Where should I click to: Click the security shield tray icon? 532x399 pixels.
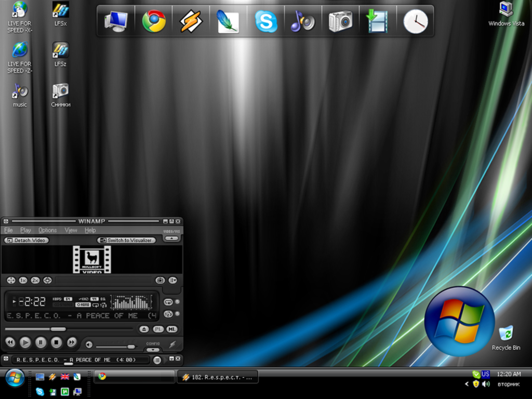(476, 384)
